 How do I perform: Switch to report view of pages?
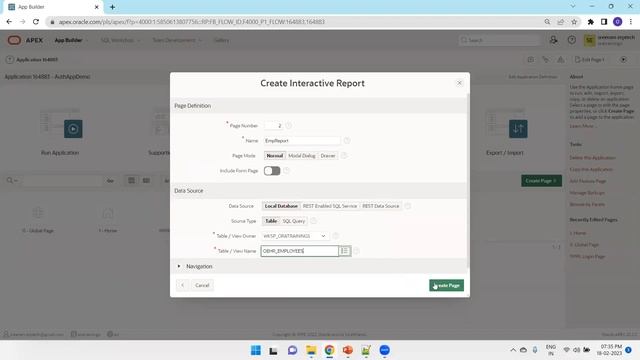pos(146,180)
